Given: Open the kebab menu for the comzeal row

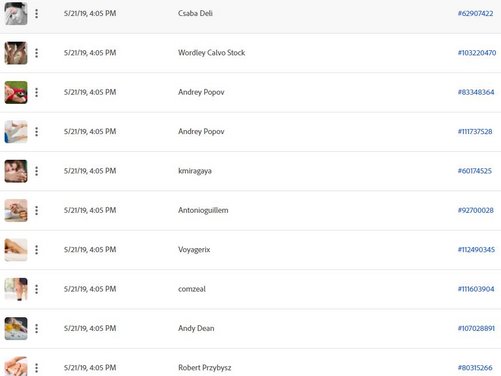Looking at the screenshot, I should [37, 289].
